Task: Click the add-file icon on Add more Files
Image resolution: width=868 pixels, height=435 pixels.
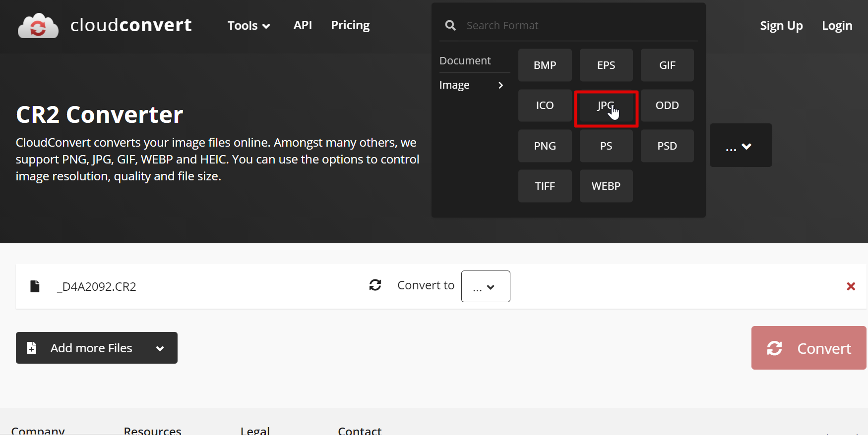Action: tap(31, 348)
